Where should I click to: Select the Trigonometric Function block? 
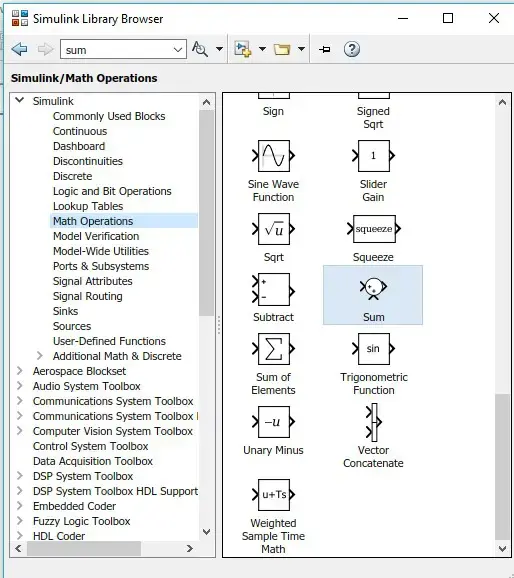(373, 349)
